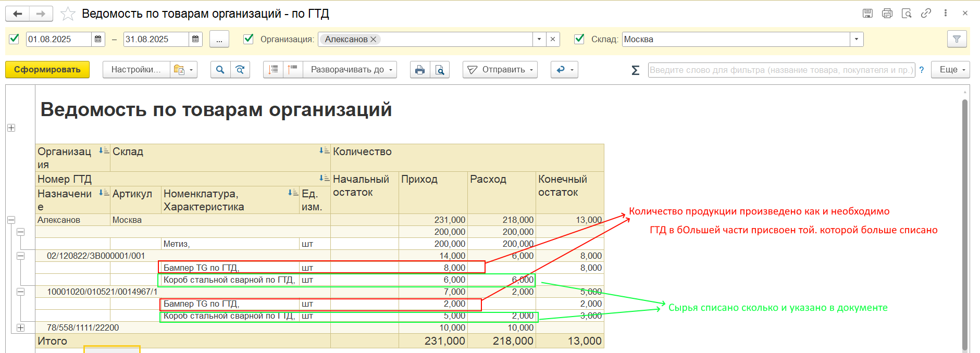Copy link using the chain link icon
The width and height of the screenshot is (980, 353).
(926, 14)
